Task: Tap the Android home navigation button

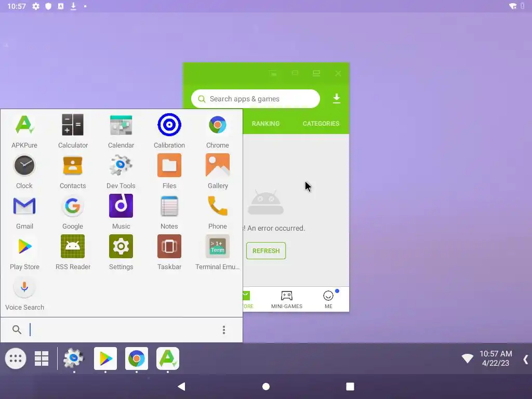Action: (x=266, y=387)
